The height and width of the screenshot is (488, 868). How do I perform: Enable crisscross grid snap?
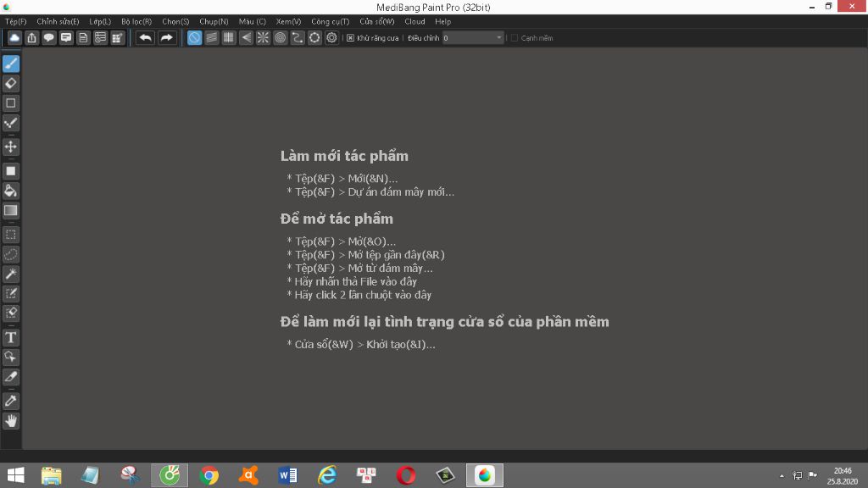point(229,37)
